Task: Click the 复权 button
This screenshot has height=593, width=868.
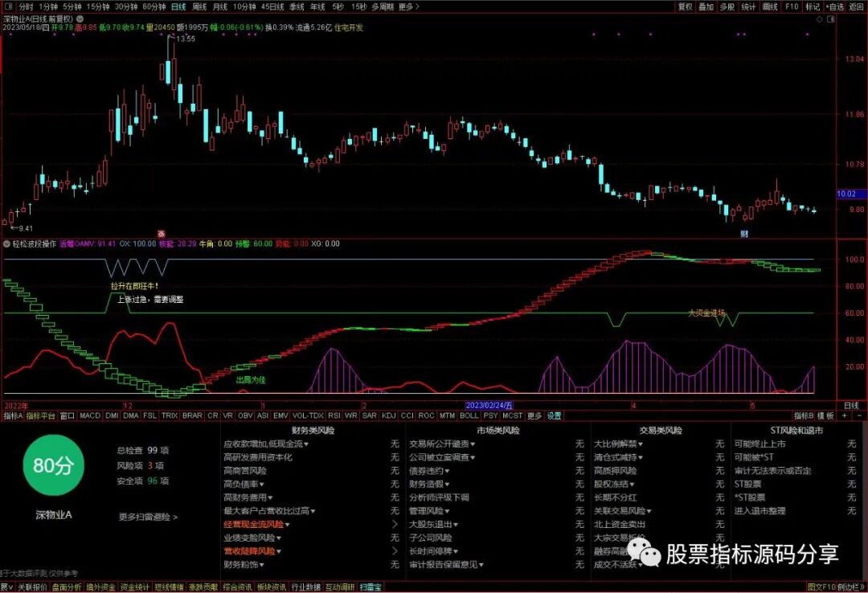Action: [686, 6]
